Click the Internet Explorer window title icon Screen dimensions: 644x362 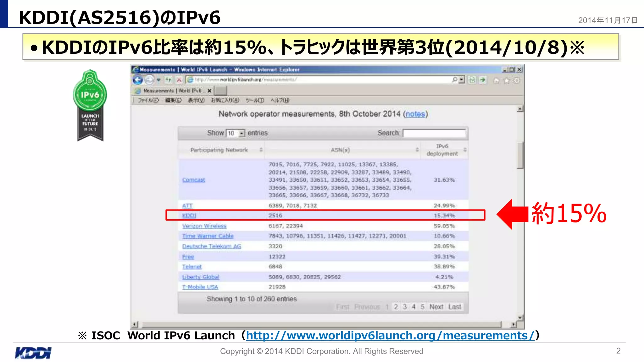tap(136, 69)
